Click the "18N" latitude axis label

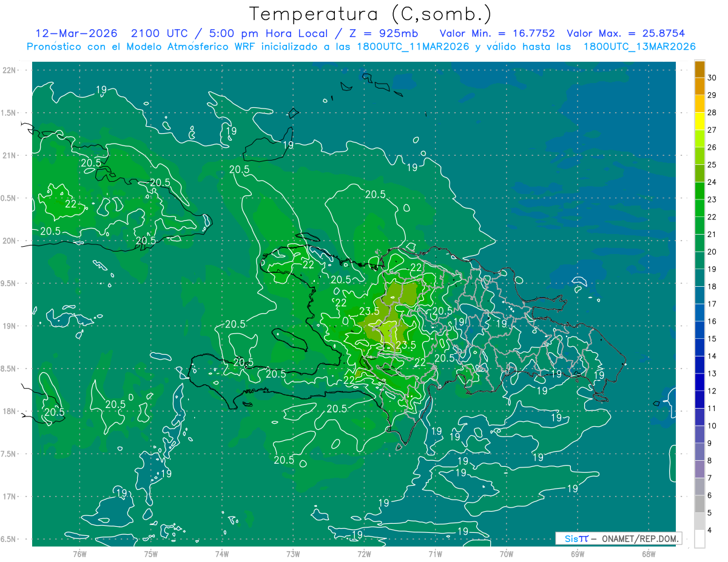point(9,411)
